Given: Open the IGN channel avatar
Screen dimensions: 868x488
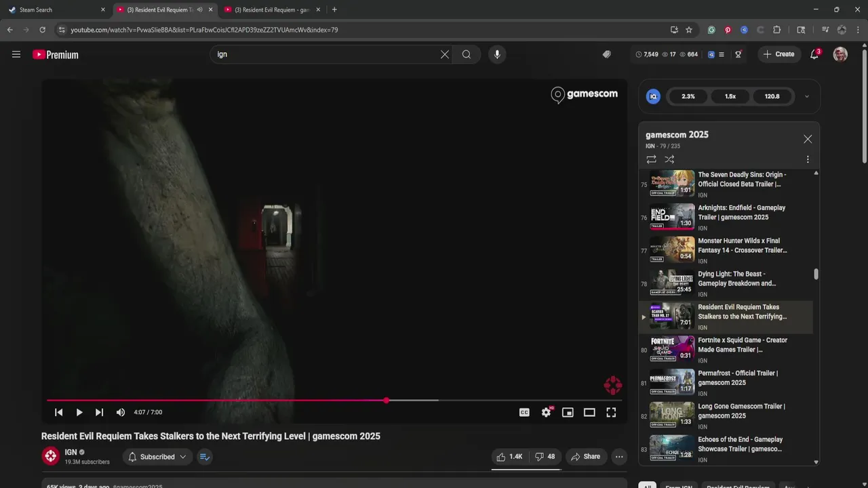Looking at the screenshot, I should click(51, 456).
